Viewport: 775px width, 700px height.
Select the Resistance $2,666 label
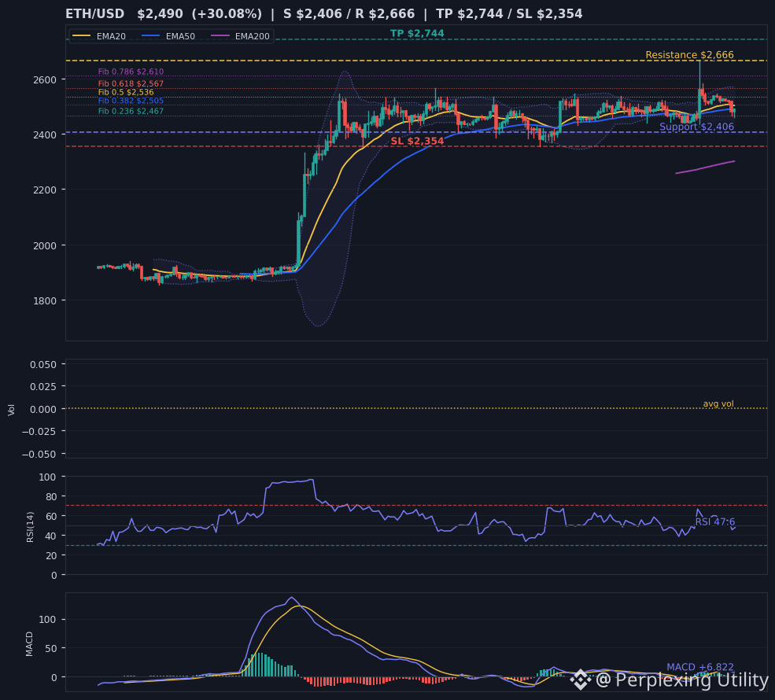pyautogui.click(x=689, y=55)
